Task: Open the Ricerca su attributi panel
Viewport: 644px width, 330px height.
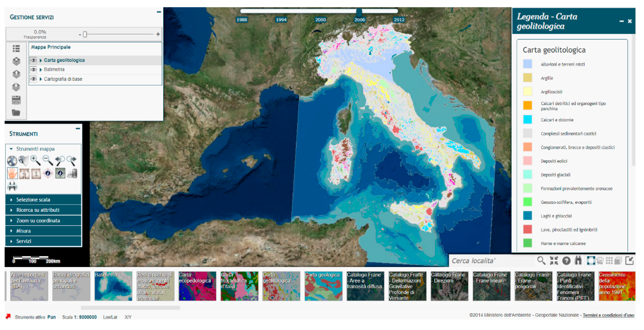Action: tap(38, 210)
